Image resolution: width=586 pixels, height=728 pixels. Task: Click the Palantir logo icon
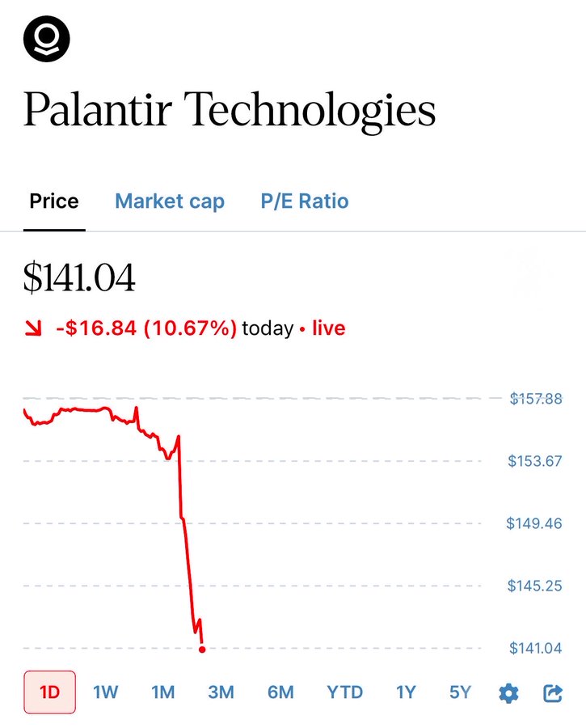tap(46, 38)
